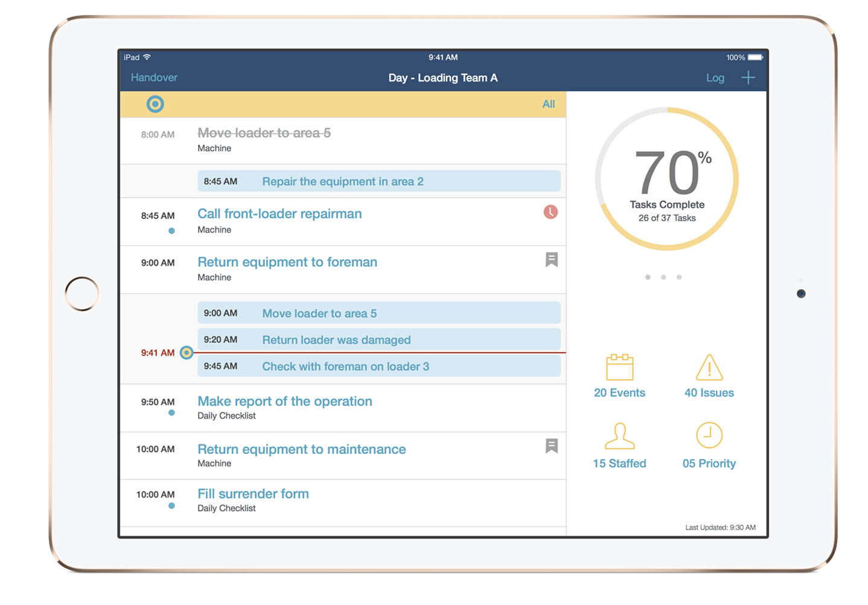Click the warning triangle above 40 Issues
Image resolution: width=868 pixels, height=605 pixels.
coord(709,367)
